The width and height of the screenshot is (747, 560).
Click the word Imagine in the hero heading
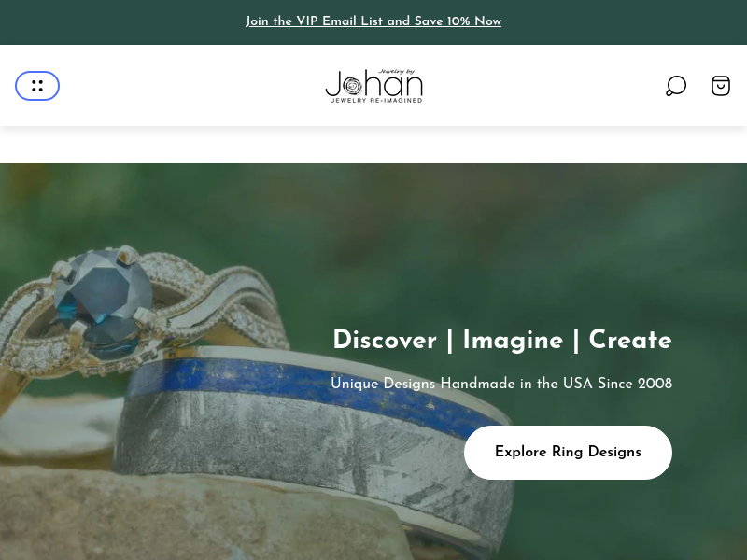pyautogui.click(x=513, y=340)
